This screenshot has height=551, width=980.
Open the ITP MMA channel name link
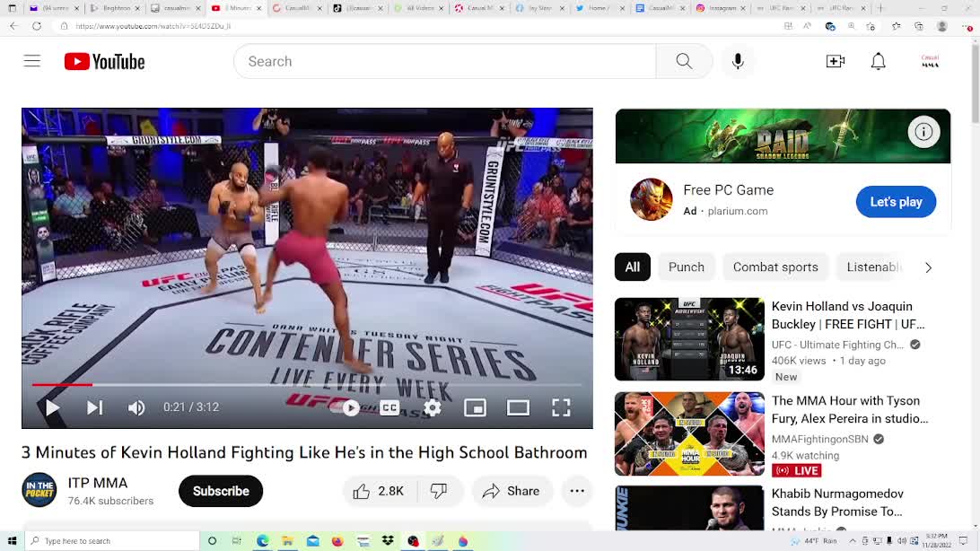pyautogui.click(x=98, y=483)
